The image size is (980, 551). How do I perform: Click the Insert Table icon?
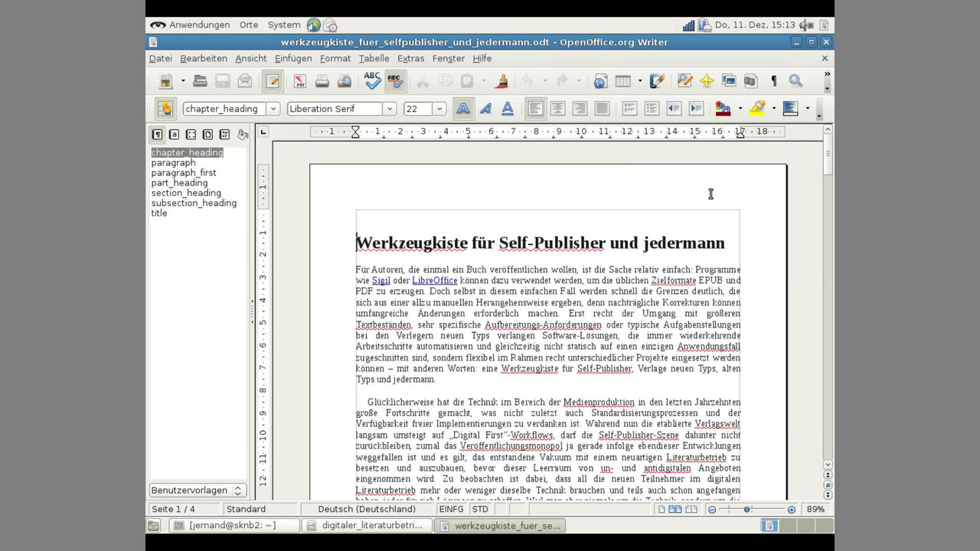pos(623,81)
